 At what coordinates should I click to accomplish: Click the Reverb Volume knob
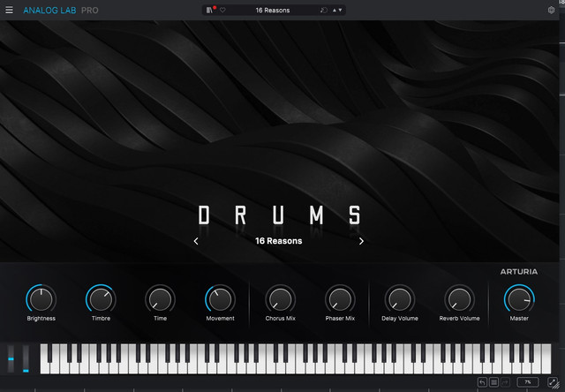[x=459, y=298]
